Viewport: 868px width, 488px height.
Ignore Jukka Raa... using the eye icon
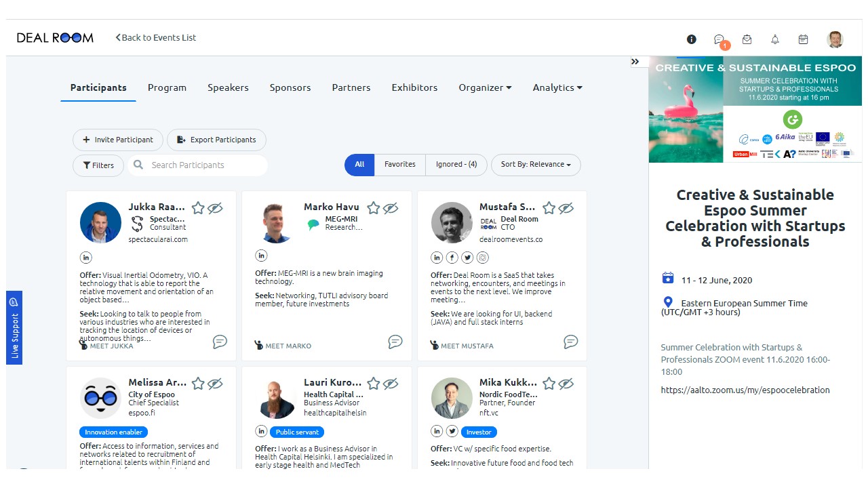(x=216, y=208)
